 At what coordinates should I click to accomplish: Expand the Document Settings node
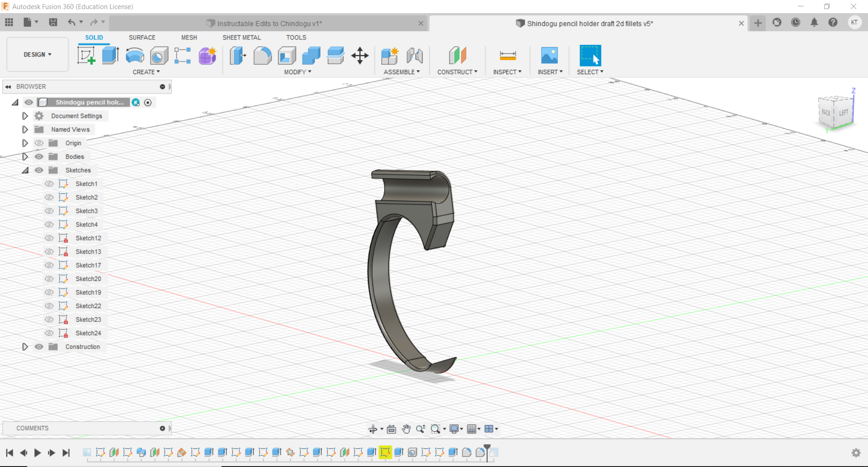coord(25,116)
